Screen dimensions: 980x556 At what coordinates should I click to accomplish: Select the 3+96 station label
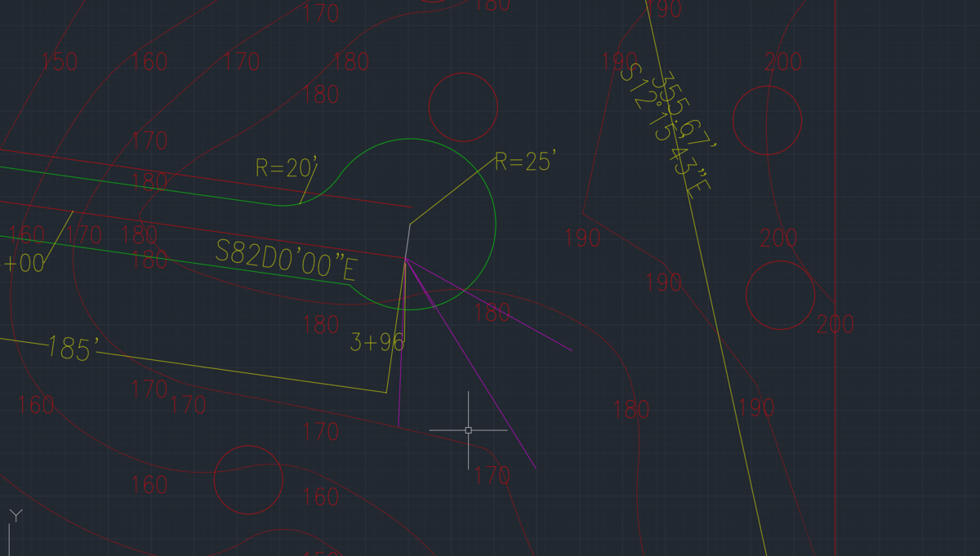[x=376, y=342]
